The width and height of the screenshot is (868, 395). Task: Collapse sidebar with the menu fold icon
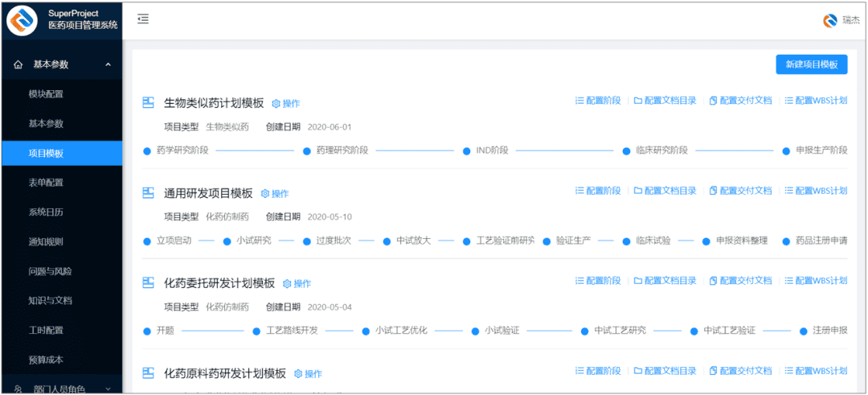(x=143, y=19)
